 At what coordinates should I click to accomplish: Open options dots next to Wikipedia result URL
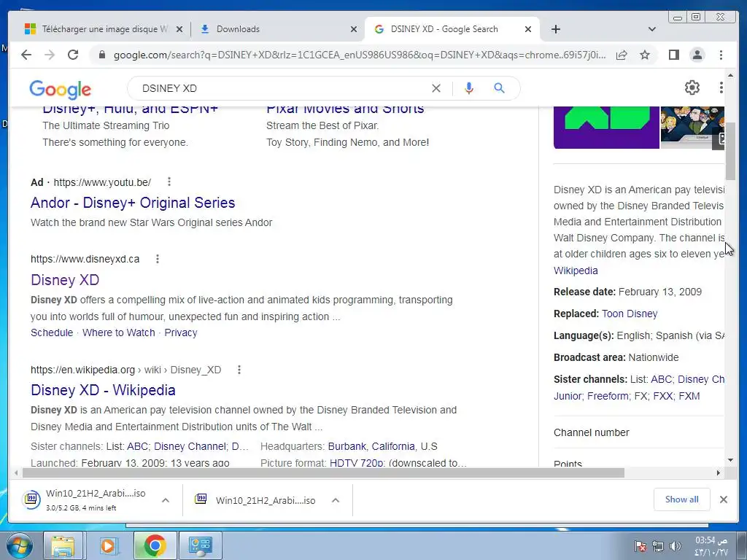239,370
